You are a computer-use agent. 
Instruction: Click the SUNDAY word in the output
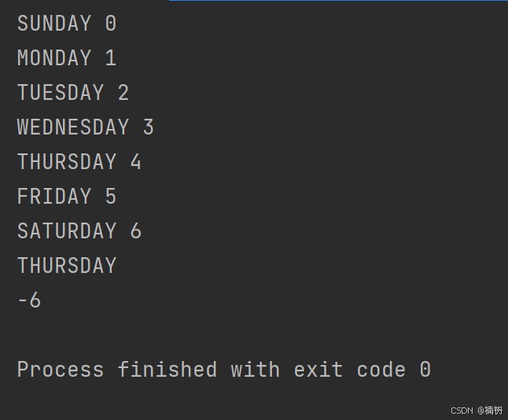click(x=53, y=24)
